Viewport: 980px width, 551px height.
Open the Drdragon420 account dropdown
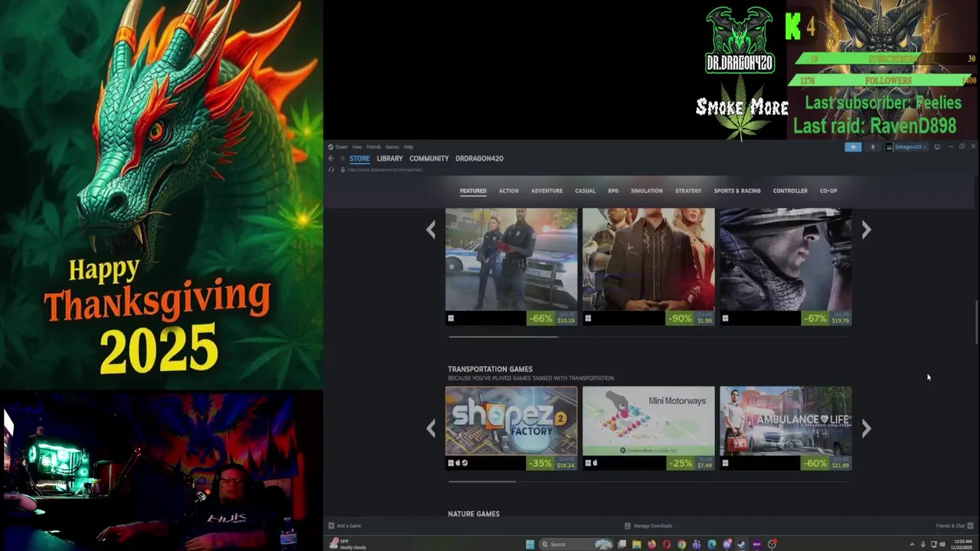906,147
